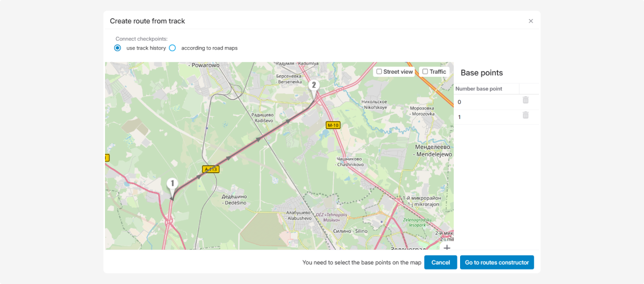Screen dimensions: 644x284
Task: Click the Chashnikovo label on map
Action: pos(350,162)
